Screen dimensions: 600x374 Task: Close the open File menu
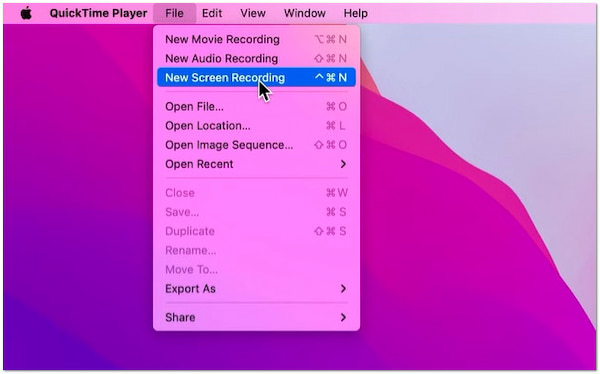pyautogui.click(x=174, y=13)
